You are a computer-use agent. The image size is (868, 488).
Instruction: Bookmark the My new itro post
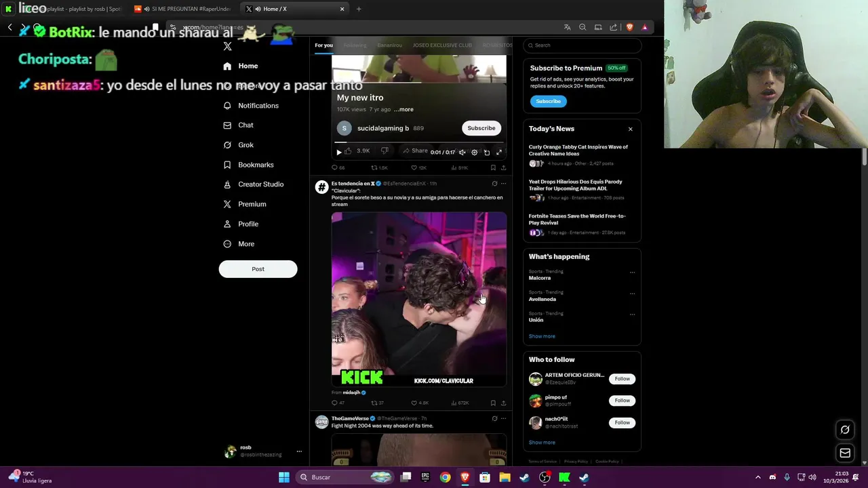point(493,167)
